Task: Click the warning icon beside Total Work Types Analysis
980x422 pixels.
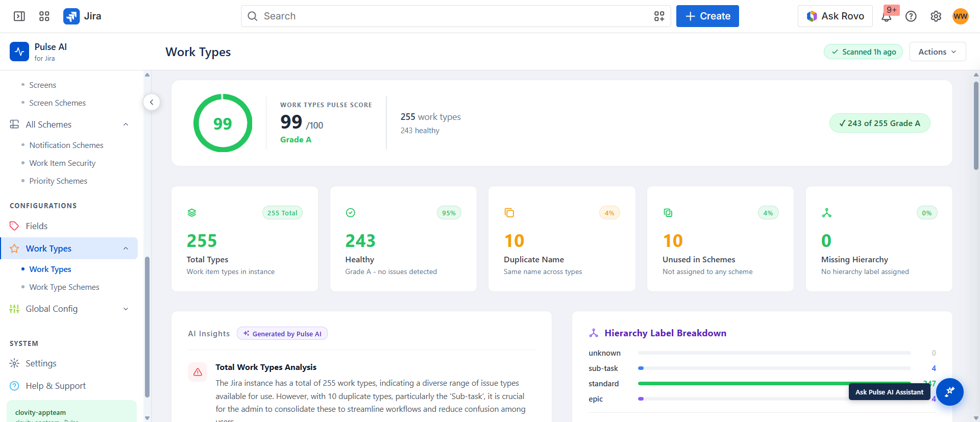Action: (198, 373)
